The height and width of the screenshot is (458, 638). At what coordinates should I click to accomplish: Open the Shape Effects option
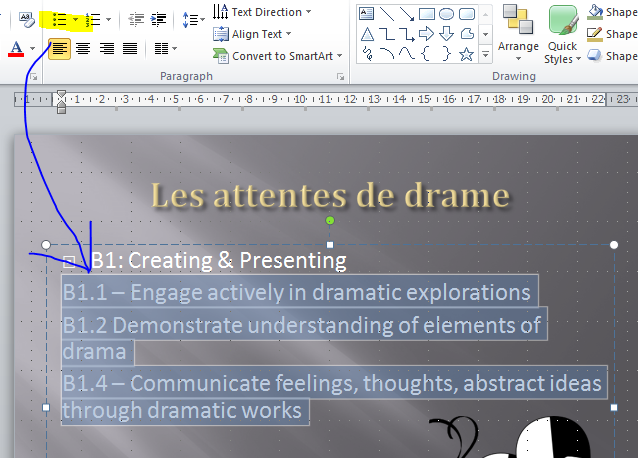612,56
